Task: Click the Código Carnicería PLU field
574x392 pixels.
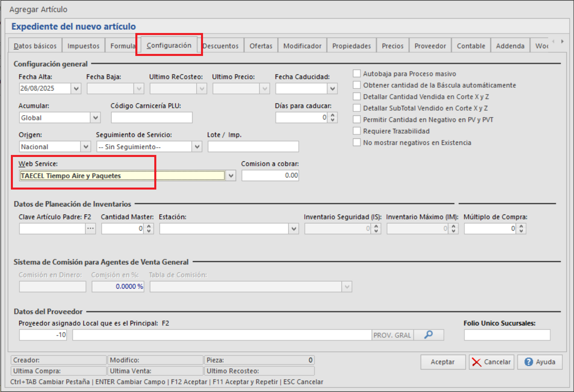Action: (151, 118)
